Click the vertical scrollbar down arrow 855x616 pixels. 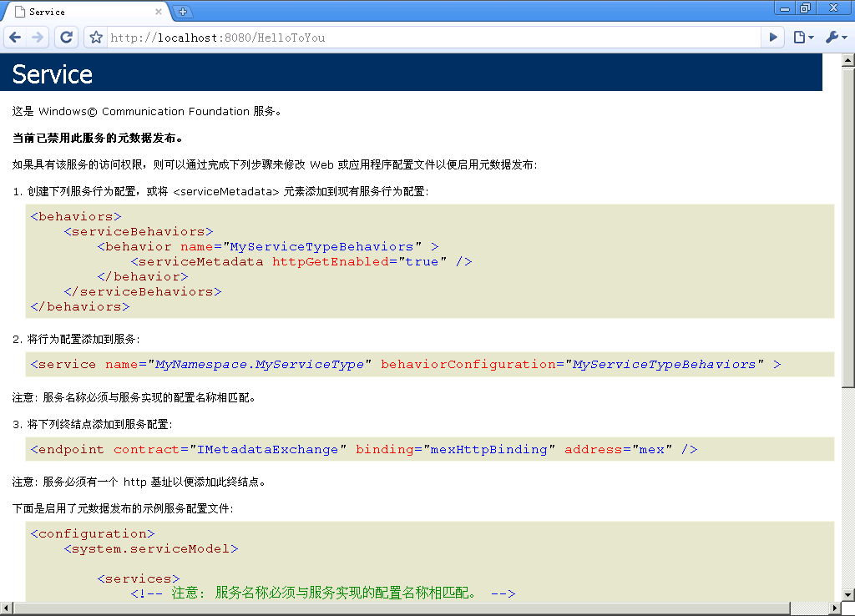click(847, 593)
